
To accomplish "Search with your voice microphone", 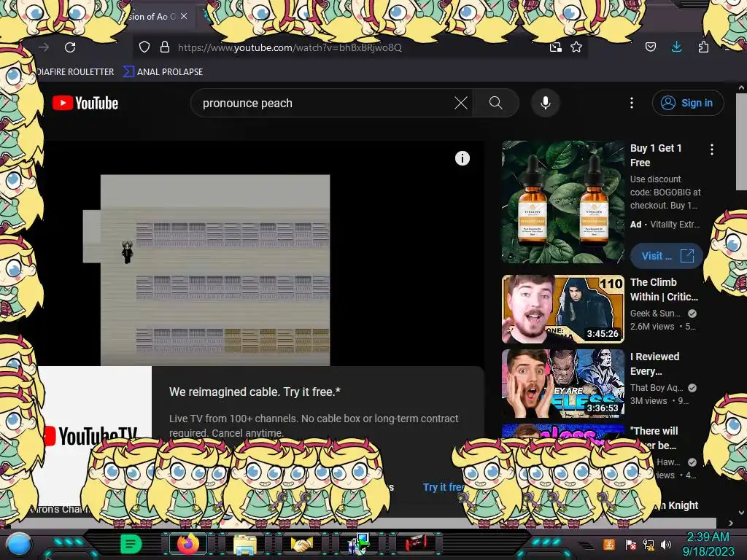I will tap(546, 103).
